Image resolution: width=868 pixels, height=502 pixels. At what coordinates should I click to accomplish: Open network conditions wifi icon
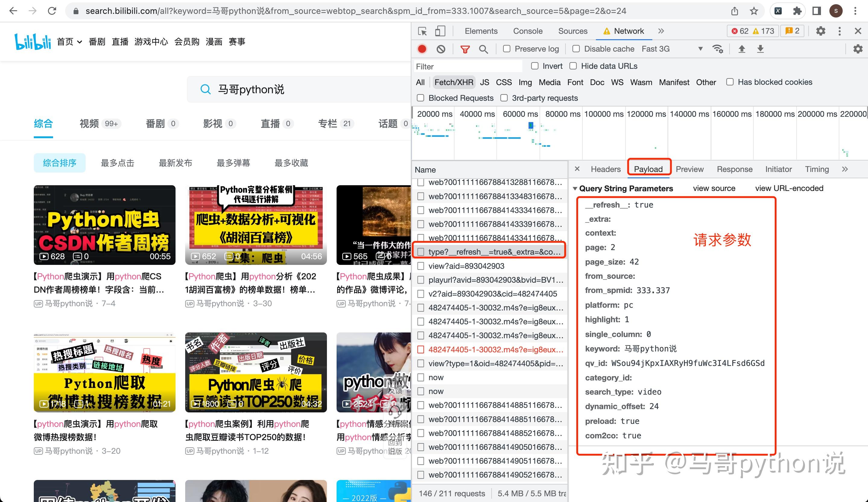(x=718, y=49)
